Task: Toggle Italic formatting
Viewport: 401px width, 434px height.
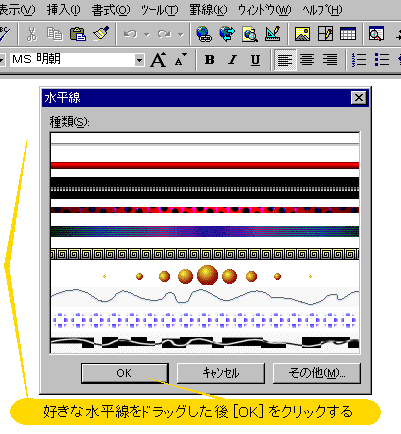Action: 232,60
